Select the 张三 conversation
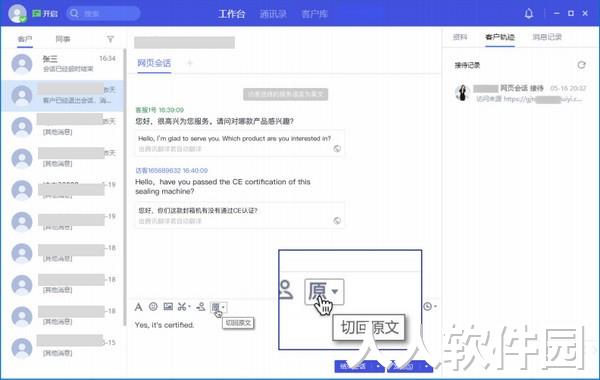The height and width of the screenshot is (380, 600). [62, 64]
